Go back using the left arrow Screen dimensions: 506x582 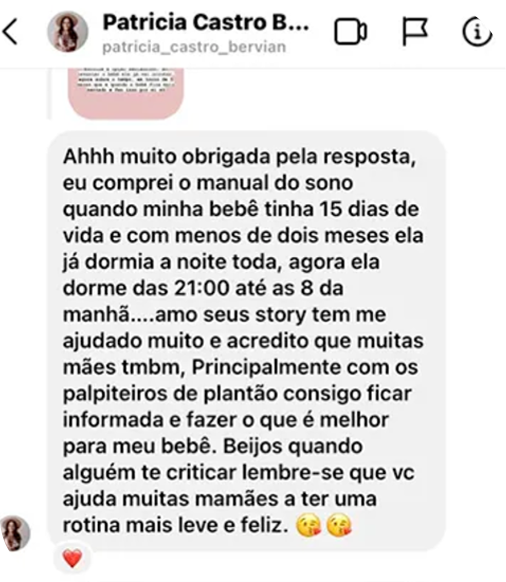(10, 32)
